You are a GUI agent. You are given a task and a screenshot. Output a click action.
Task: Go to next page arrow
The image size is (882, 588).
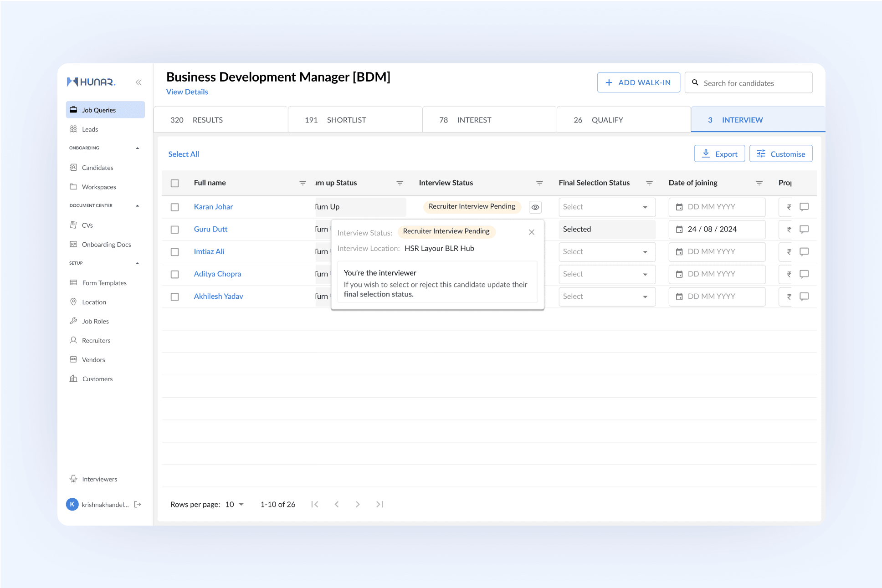(358, 504)
